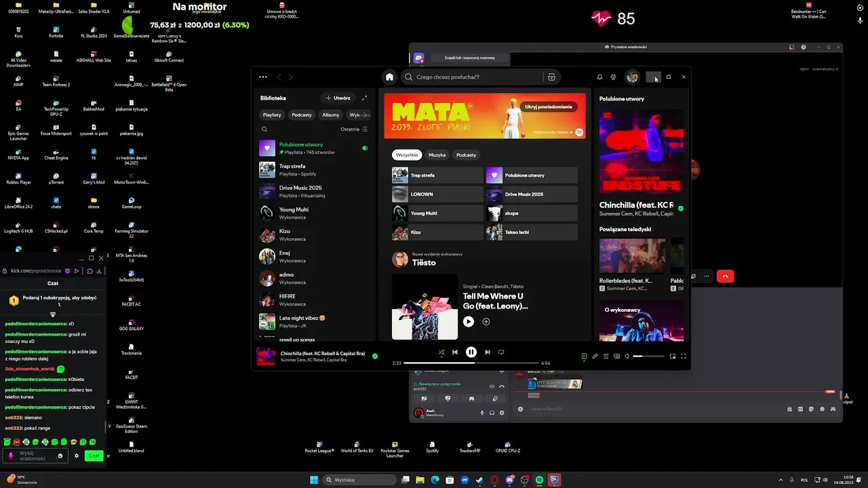This screenshot has width=868, height=488.
Task: Search within the library
Action: pos(264,129)
